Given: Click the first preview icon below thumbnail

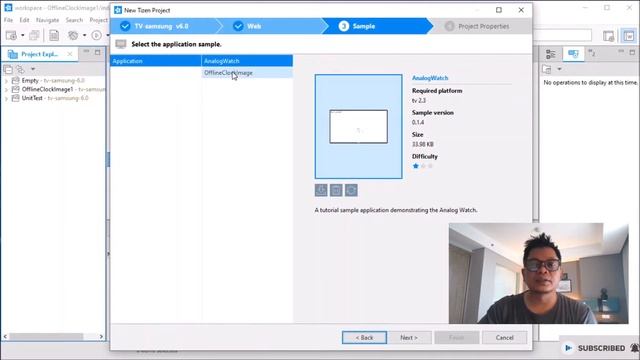Looking at the screenshot, I should (321, 190).
